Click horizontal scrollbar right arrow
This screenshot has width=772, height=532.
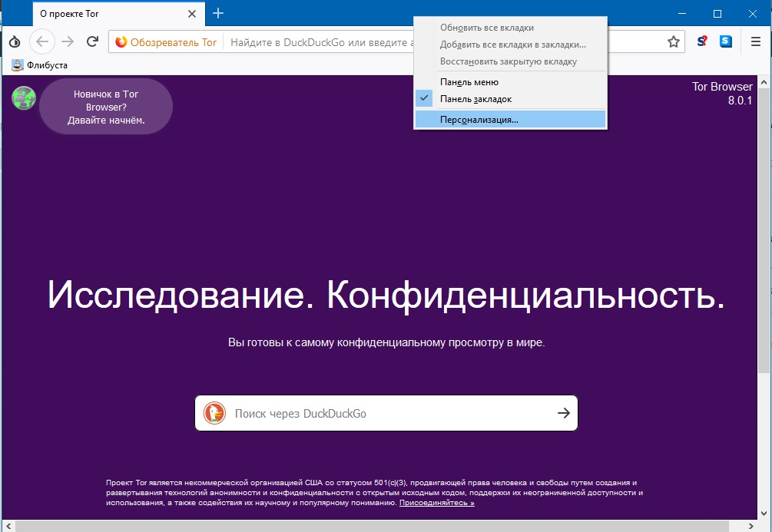point(751,526)
